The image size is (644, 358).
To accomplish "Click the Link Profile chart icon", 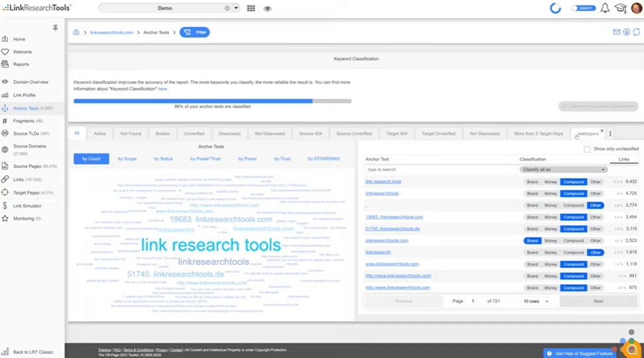I will pos(5,95).
